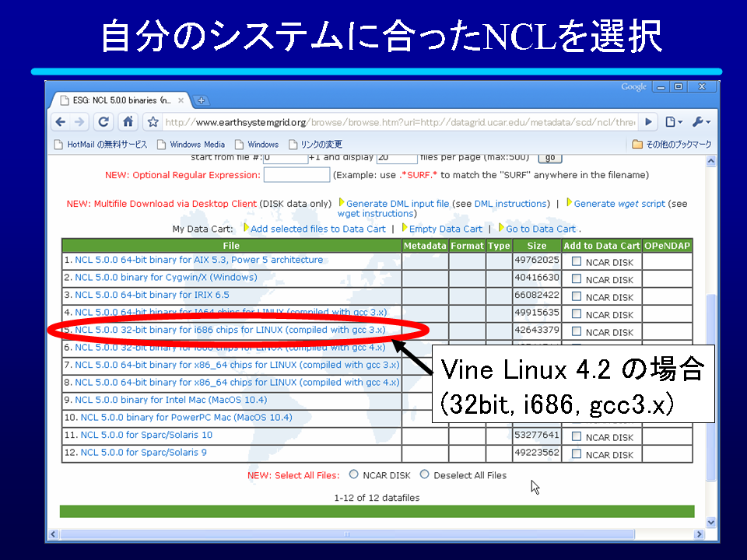
Task: Check NCAR DISK for the Sparc/Solaris 10 row
Action: click(577, 436)
